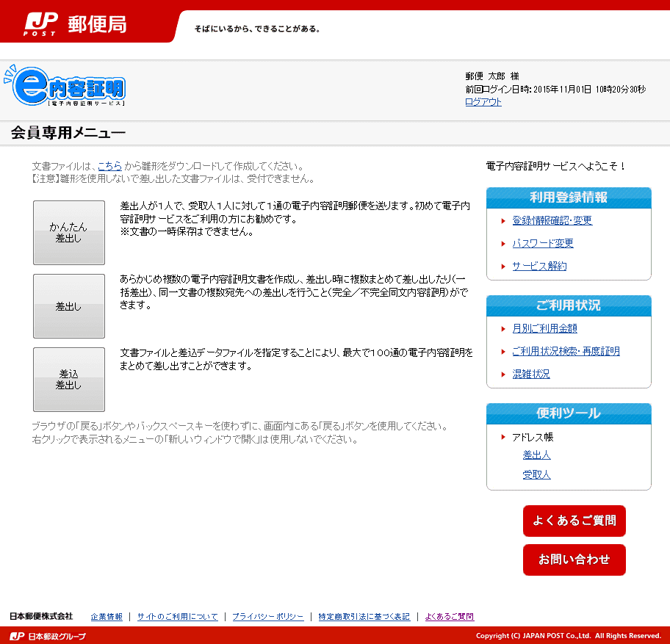Open the 差出人 address book

click(536, 456)
